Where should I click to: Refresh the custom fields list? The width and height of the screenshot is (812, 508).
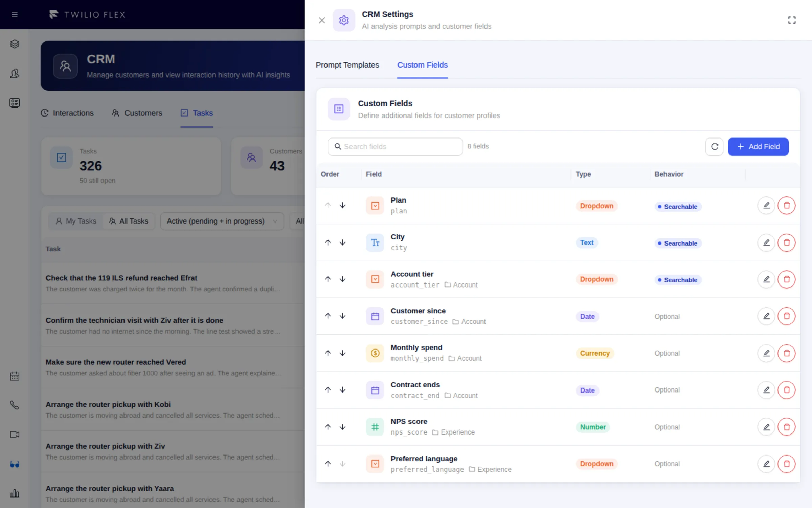tap(714, 147)
